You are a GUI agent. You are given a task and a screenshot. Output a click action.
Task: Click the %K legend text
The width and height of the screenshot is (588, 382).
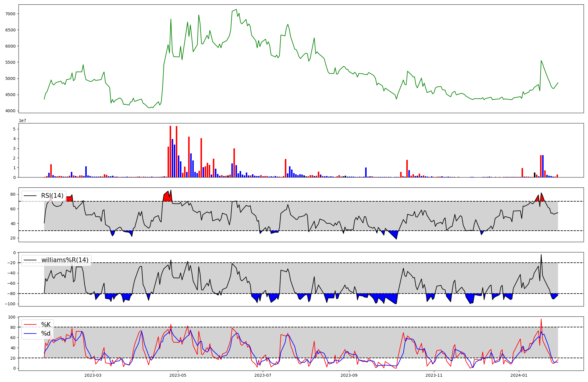point(46,324)
